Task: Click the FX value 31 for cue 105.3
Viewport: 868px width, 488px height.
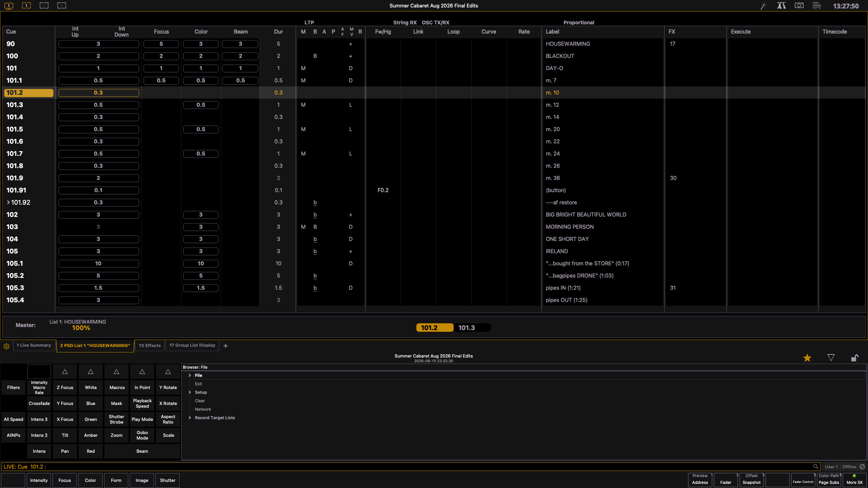Action: [x=673, y=288]
